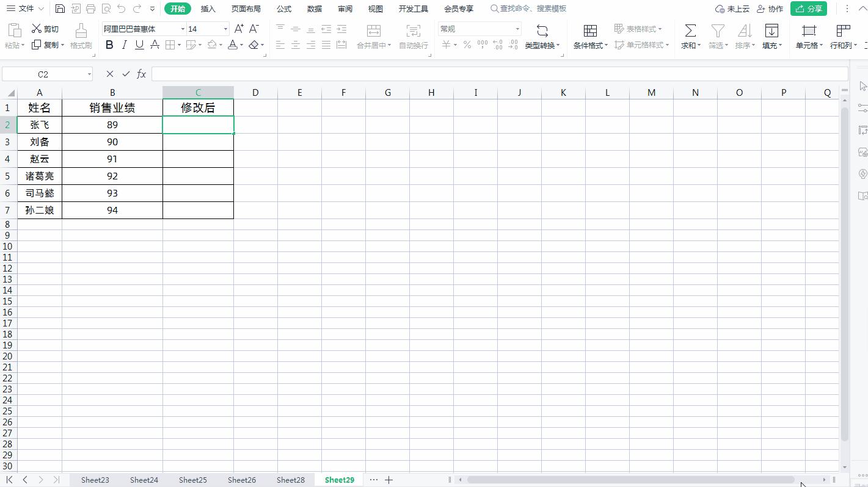This screenshot has height=487, width=868.
Task: Toggle bold formatting
Action: 109,45
